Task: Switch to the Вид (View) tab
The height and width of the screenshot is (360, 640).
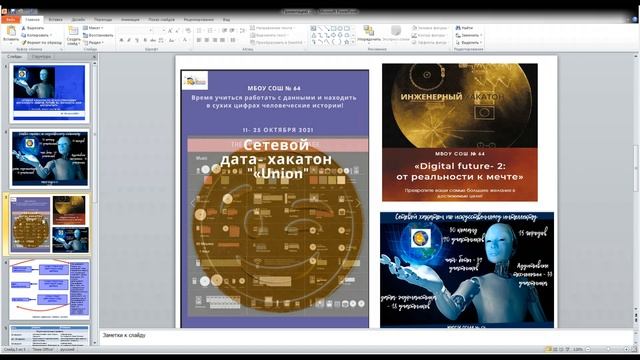Action: point(226,19)
